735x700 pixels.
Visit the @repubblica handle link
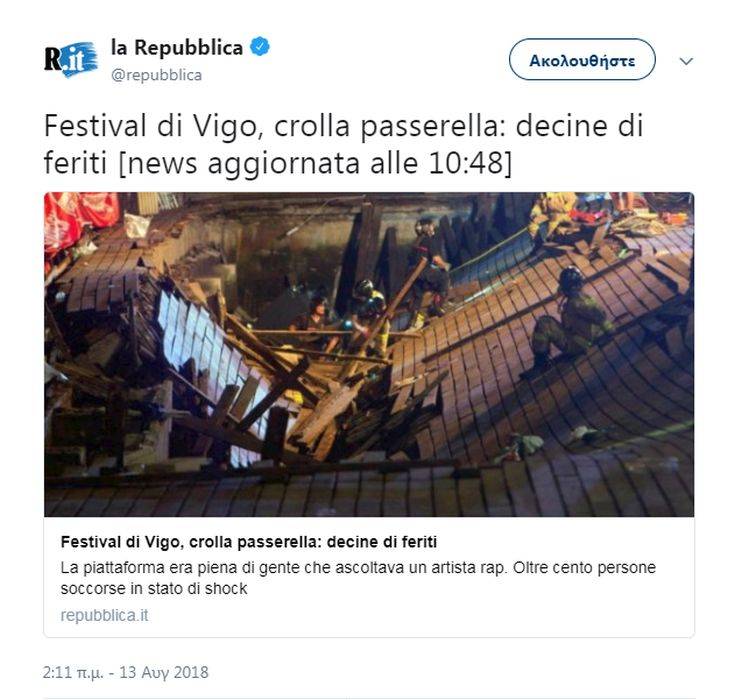point(157,75)
